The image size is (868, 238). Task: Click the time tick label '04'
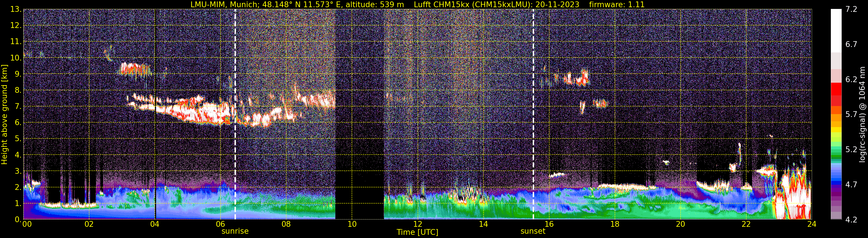click(x=155, y=224)
